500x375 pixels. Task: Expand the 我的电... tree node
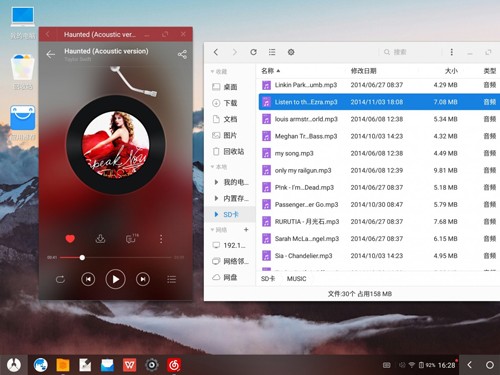[x=216, y=182]
